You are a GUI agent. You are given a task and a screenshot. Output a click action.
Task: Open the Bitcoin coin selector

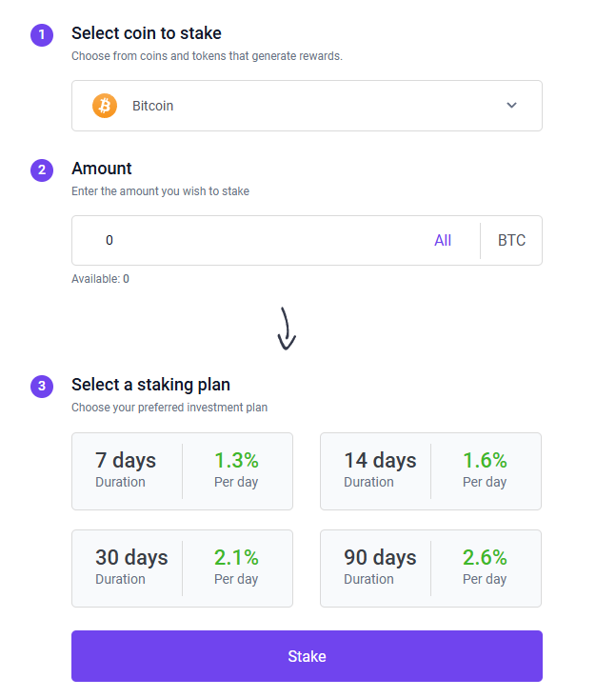[307, 106]
